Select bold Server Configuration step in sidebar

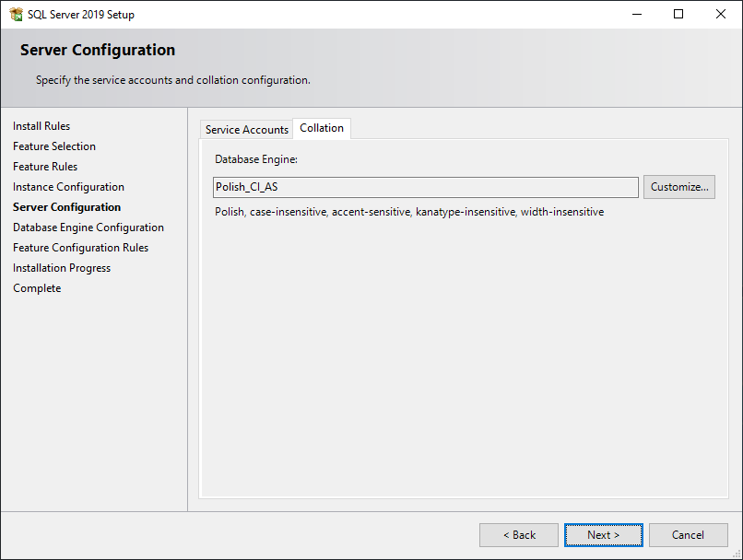[x=66, y=207]
